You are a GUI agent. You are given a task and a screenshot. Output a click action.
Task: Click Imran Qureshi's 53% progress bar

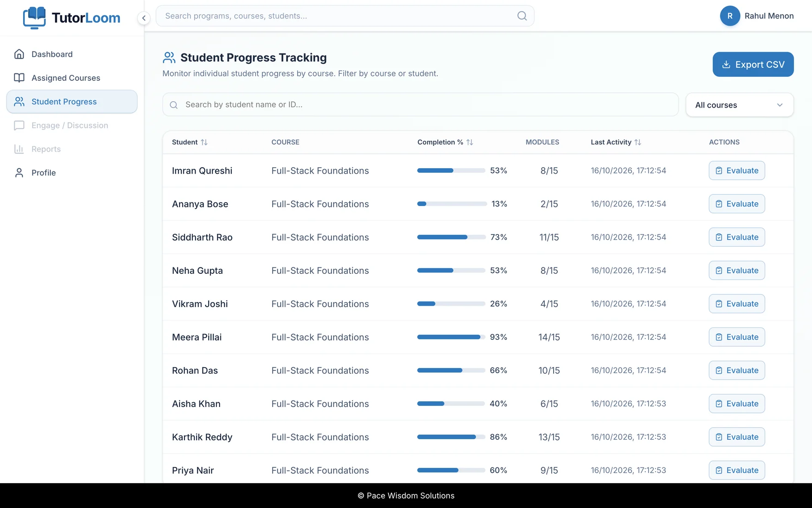pos(451,170)
